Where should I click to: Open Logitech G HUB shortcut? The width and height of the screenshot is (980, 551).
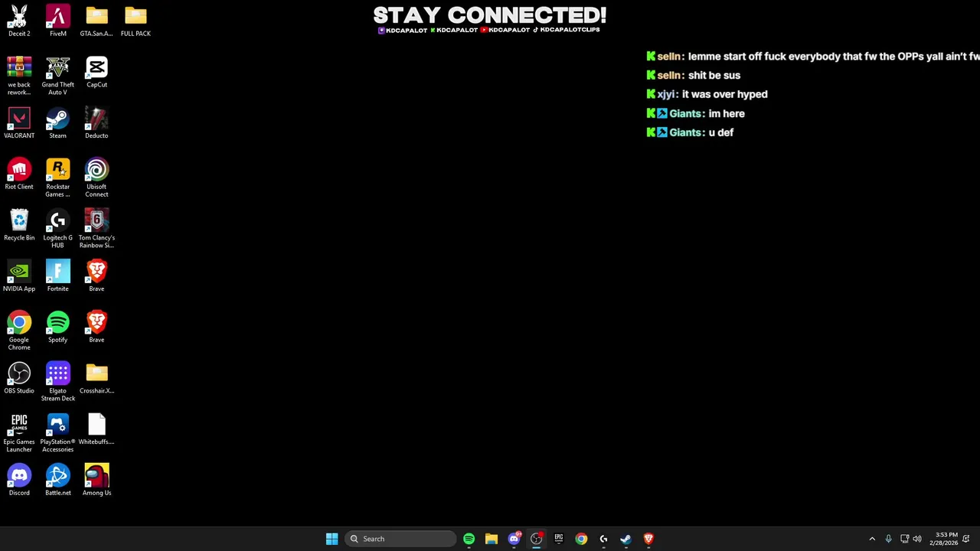57,228
